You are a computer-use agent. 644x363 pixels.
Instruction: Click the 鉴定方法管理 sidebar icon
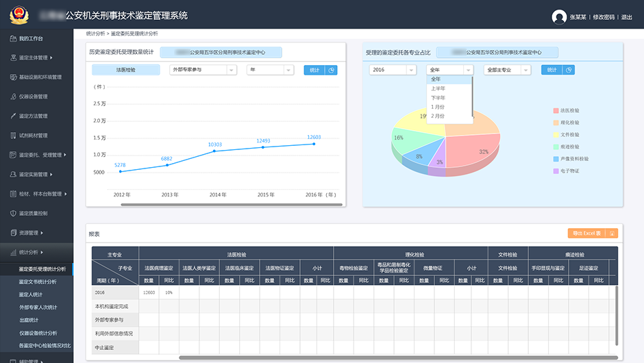[13, 116]
